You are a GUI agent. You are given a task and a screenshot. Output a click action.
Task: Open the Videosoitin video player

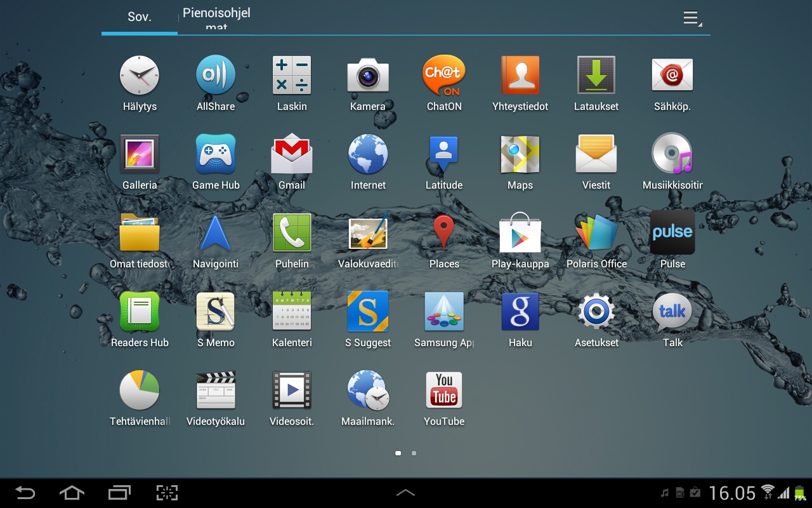coord(292,391)
